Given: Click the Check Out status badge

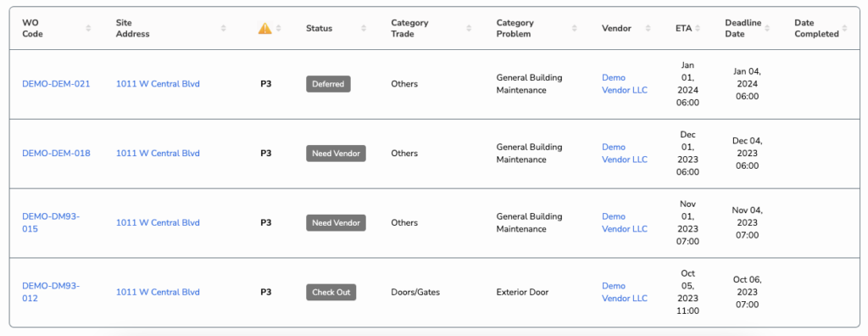Looking at the screenshot, I should click(x=331, y=292).
